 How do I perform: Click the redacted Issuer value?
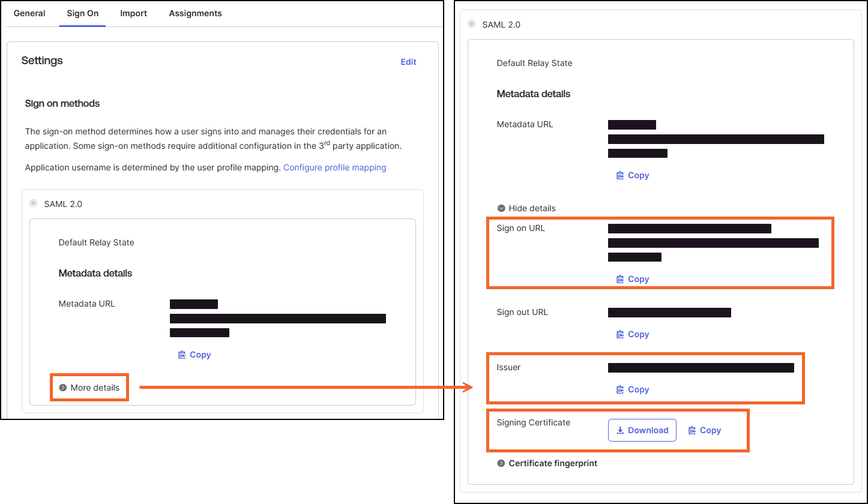[x=701, y=367]
